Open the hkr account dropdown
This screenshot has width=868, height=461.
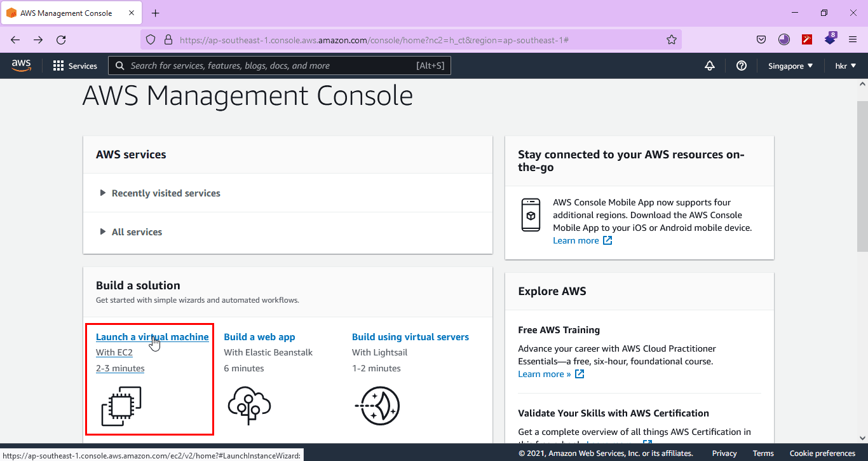tap(846, 65)
